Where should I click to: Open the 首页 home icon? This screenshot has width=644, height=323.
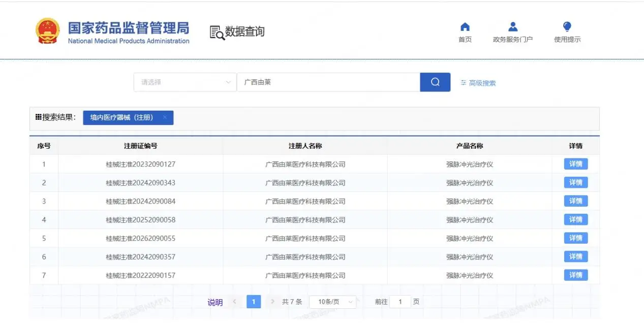pos(465,27)
